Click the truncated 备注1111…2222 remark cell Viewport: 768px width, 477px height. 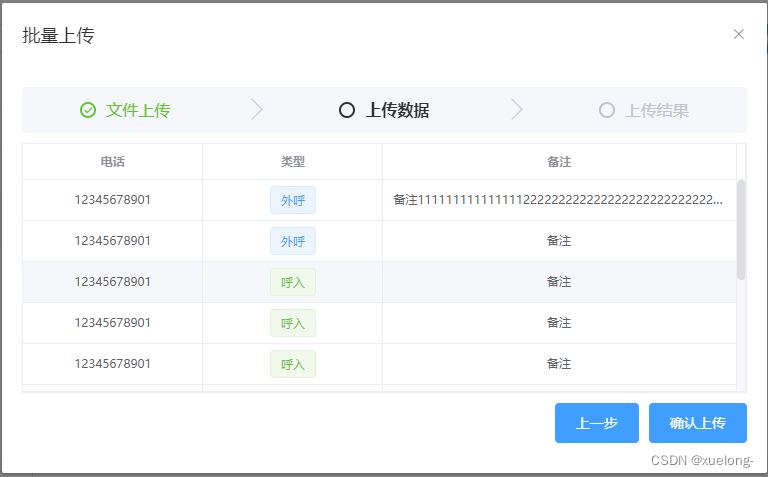tap(558, 200)
